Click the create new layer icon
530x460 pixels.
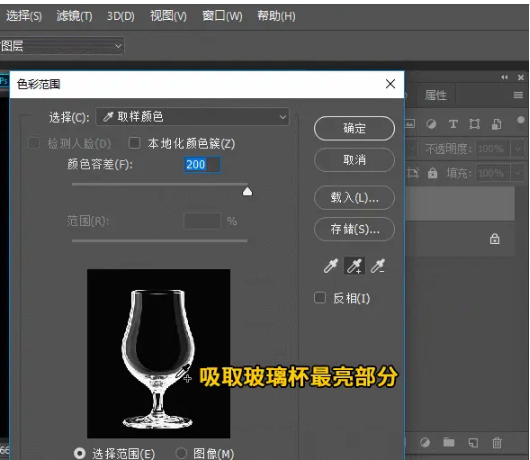pos(473,442)
